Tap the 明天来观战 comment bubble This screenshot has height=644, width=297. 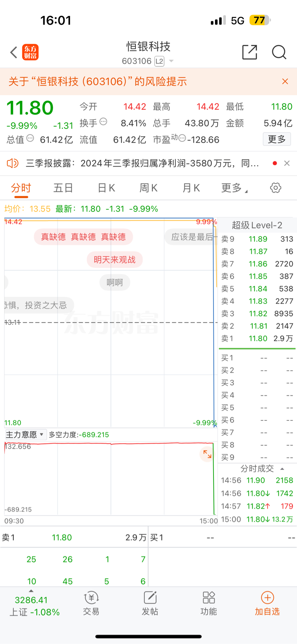click(115, 260)
